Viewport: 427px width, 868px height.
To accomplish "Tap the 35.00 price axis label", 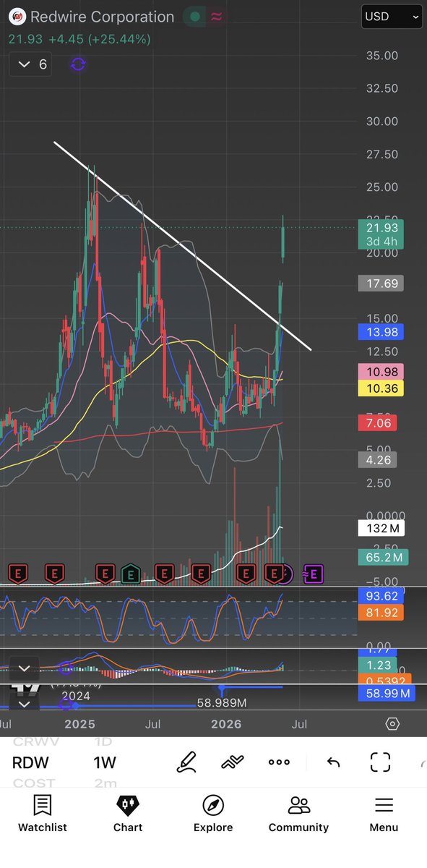I will coord(382,56).
